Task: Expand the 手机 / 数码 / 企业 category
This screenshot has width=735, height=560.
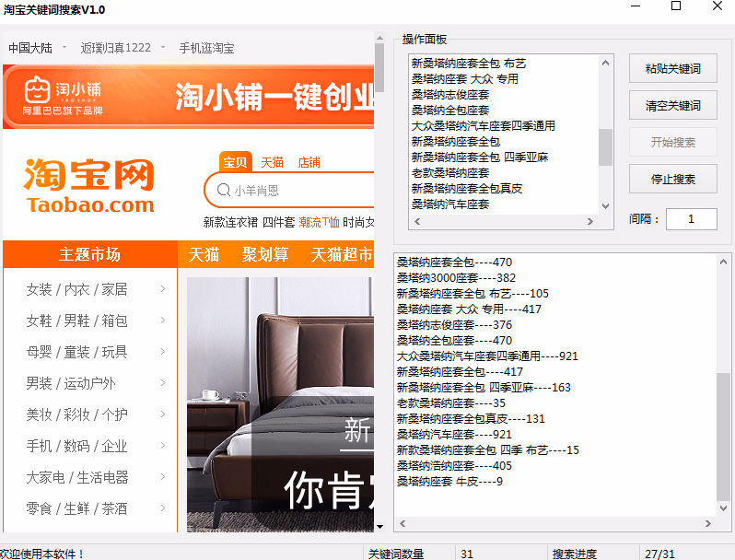Action: coord(96,446)
